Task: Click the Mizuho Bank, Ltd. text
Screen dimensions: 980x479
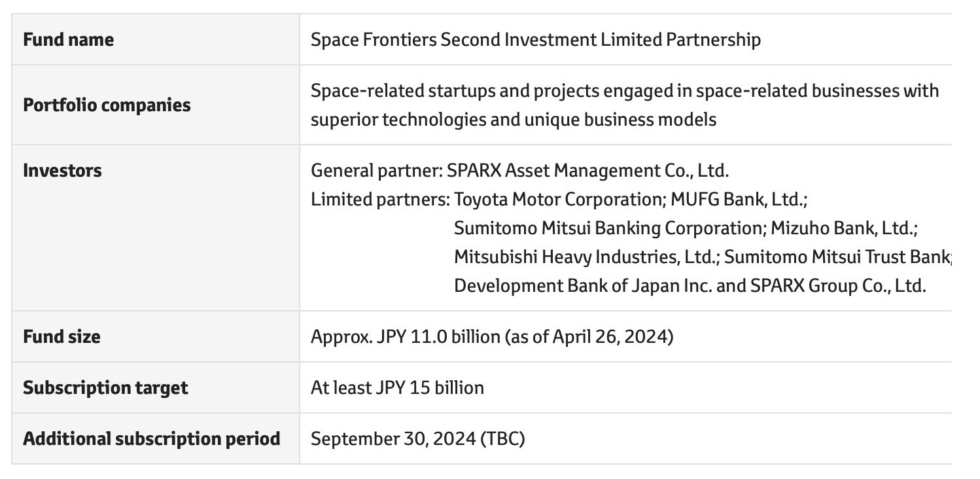Action: pyautogui.click(x=844, y=228)
